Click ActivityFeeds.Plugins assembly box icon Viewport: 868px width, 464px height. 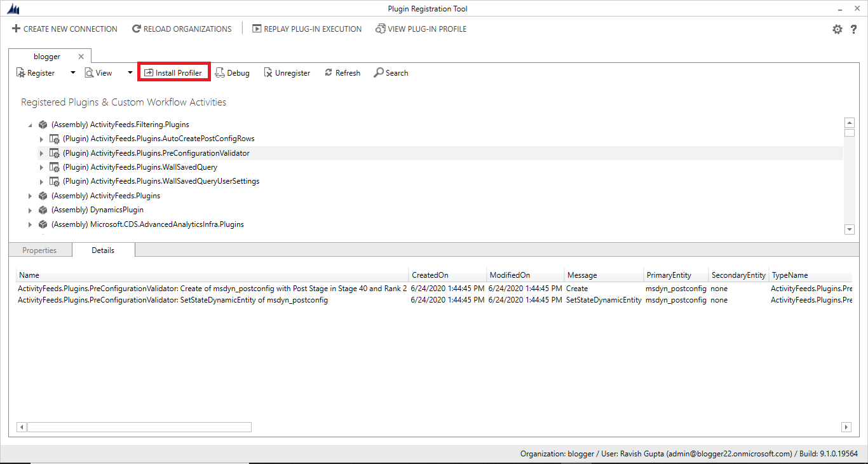click(43, 196)
